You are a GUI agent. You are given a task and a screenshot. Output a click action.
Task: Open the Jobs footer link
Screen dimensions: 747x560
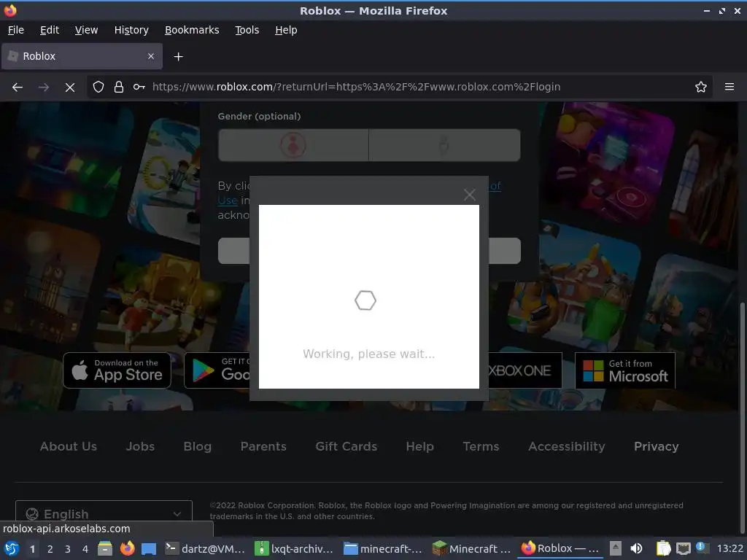[x=140, y=447]
